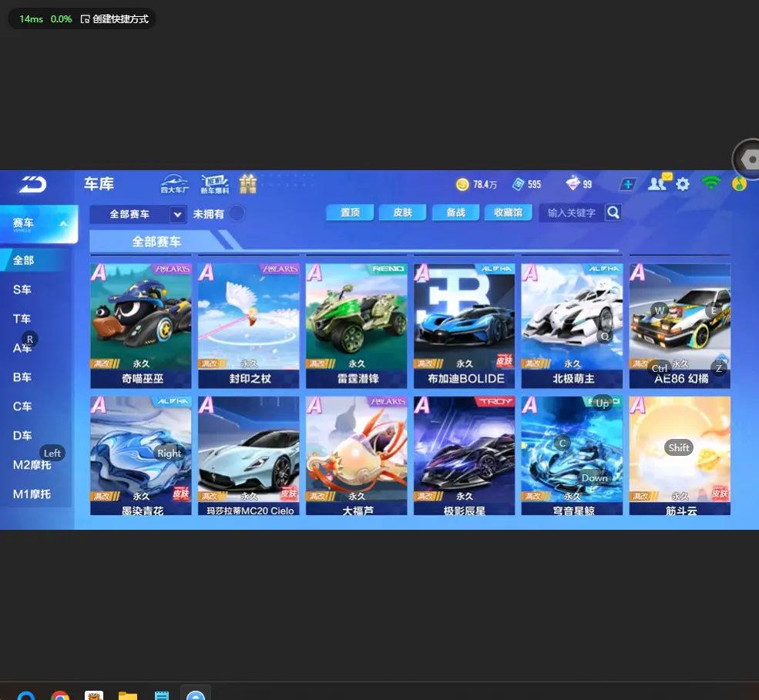Click the blue plus button to add currency
Viewport: 759px width, 700px height.
628,184
